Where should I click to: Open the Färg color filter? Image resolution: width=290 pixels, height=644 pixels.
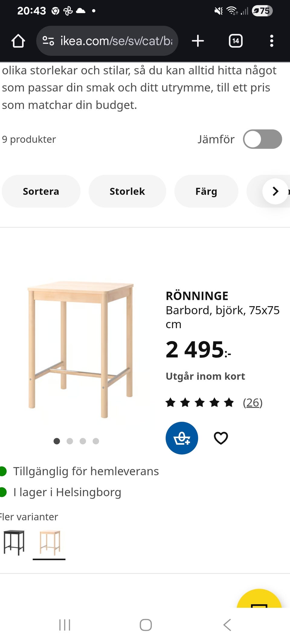(206, 191)
